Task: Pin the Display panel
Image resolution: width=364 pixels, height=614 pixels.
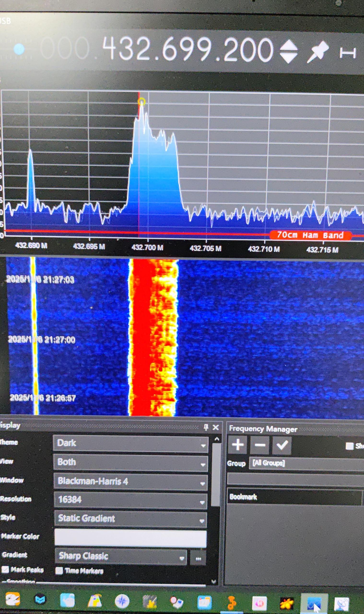Action: click(x=206, y=428)
